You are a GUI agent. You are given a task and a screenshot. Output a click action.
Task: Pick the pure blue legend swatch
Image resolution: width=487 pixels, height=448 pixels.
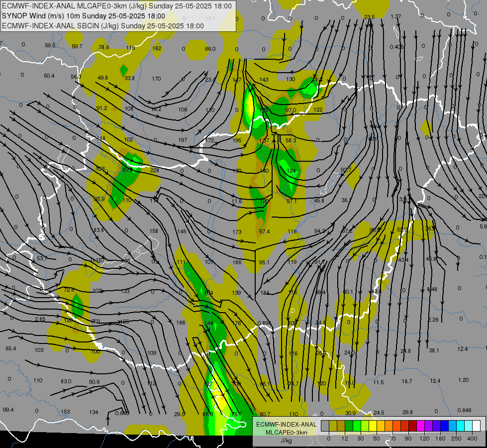coord(444,426)
